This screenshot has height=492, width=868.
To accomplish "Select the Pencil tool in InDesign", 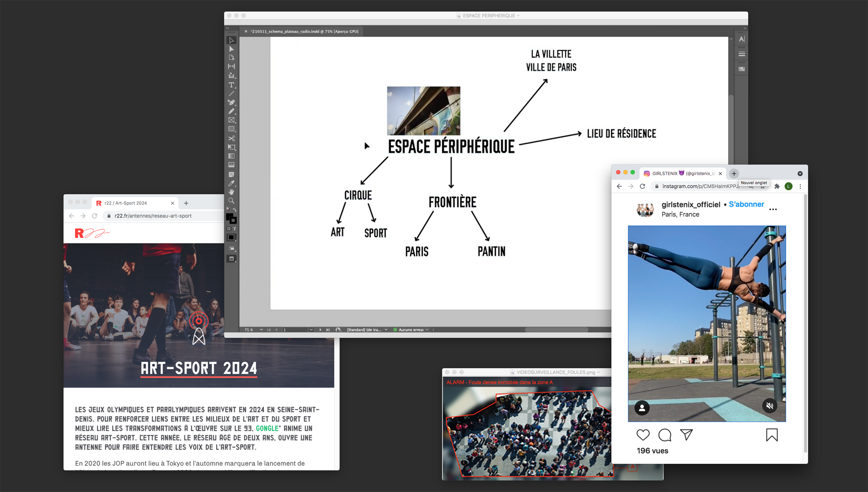I will [231, 111].
